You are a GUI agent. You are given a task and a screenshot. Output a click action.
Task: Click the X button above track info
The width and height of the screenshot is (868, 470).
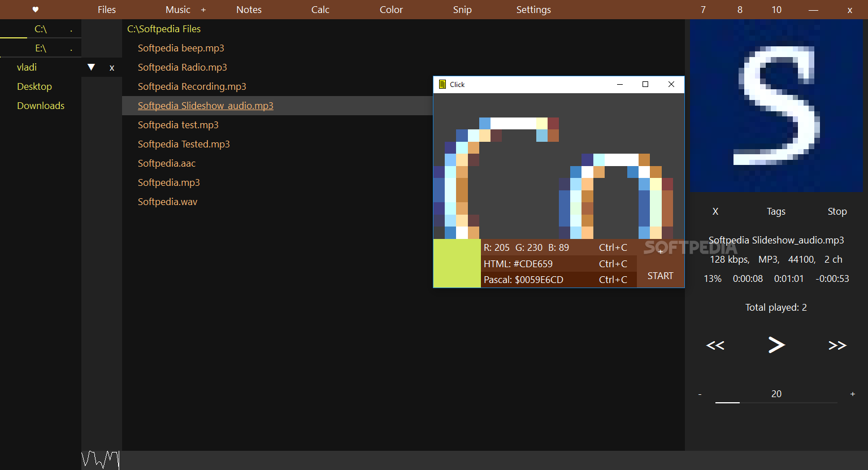click(x=715, y=211)
